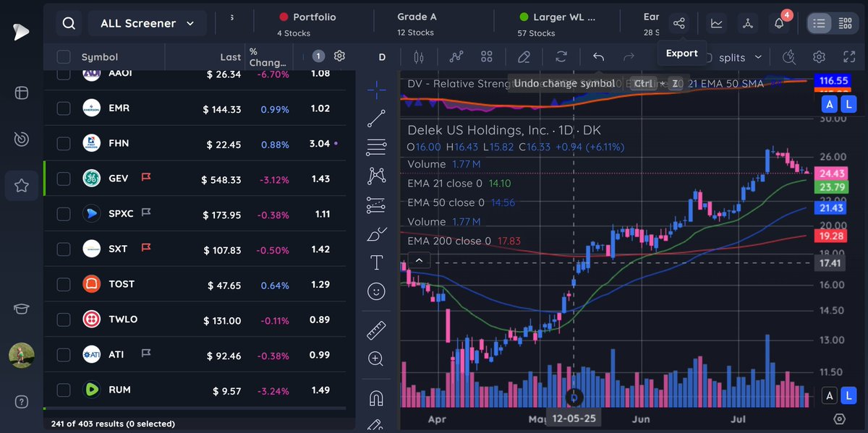The image size is (868, 433).
Task: Toggle fullscreen chart mode
Action: pos(849,57)
